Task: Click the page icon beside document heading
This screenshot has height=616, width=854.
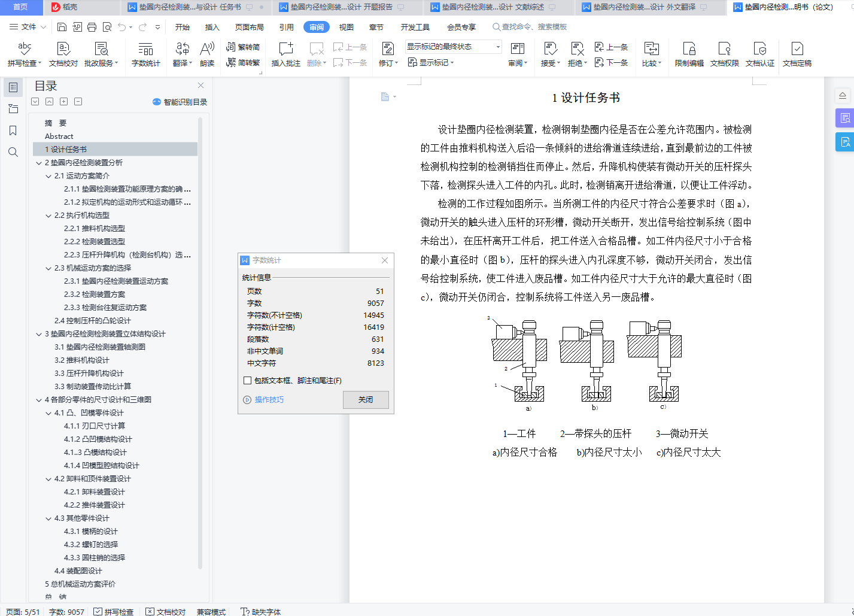Action: [385, 96]
